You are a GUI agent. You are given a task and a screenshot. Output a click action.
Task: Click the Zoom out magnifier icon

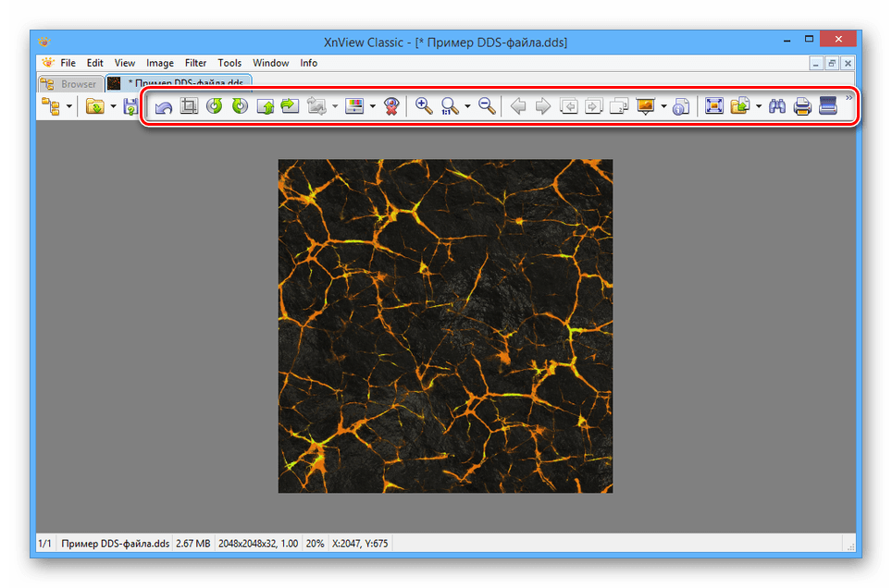tap(487, 106)
